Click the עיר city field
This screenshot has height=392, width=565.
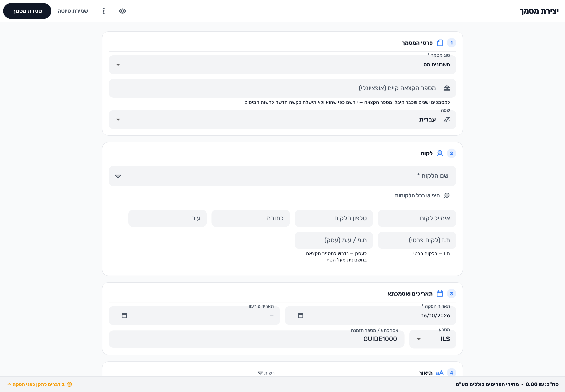click(167, 218)
